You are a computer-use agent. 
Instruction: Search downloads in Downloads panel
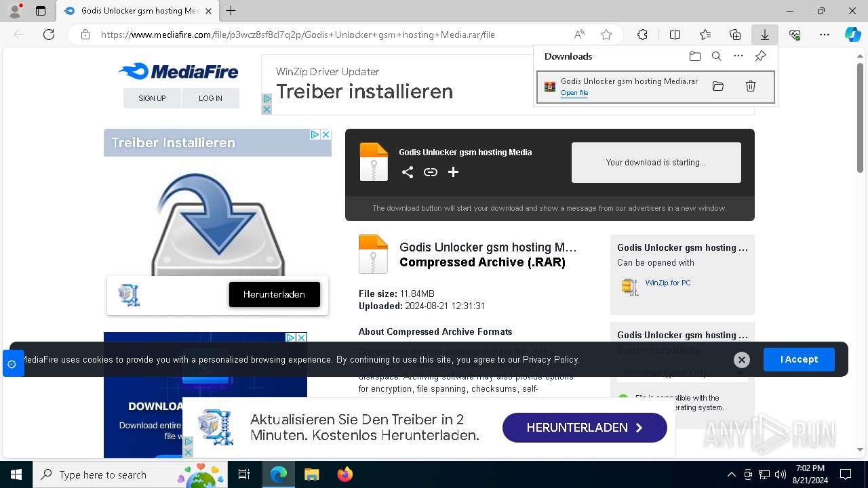pyautogui.click(x=716, y=56)
